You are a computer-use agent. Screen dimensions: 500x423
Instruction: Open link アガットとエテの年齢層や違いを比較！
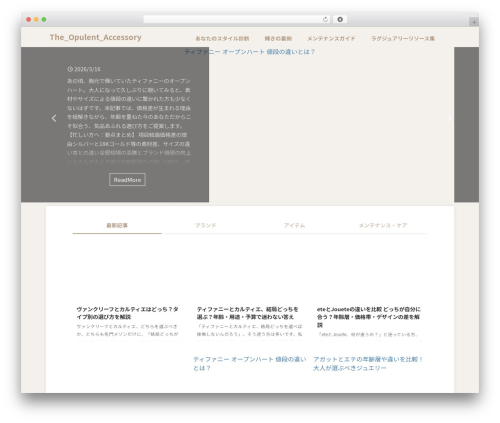pyautogui.click(x=368, y=364)
